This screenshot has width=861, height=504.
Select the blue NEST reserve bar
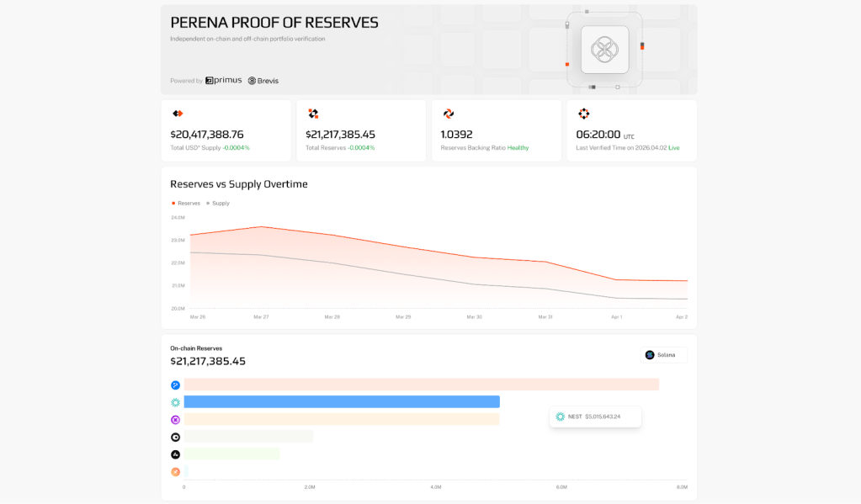tap(341, 402)
